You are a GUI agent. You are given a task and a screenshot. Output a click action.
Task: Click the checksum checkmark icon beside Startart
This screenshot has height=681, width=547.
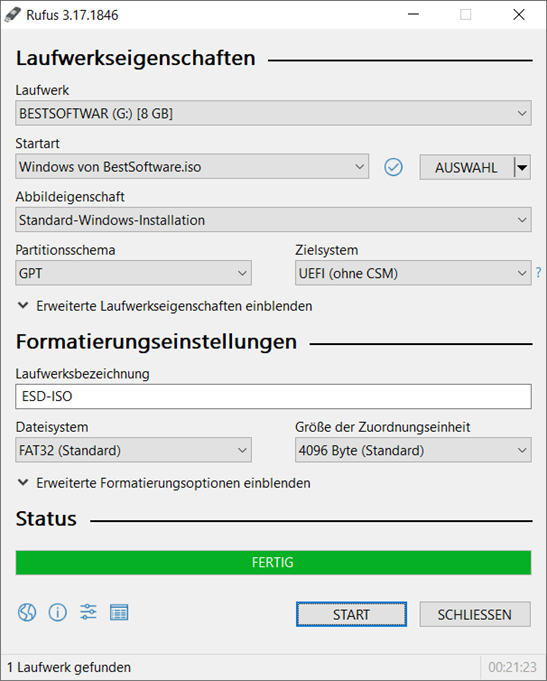[x=393, y=167]
